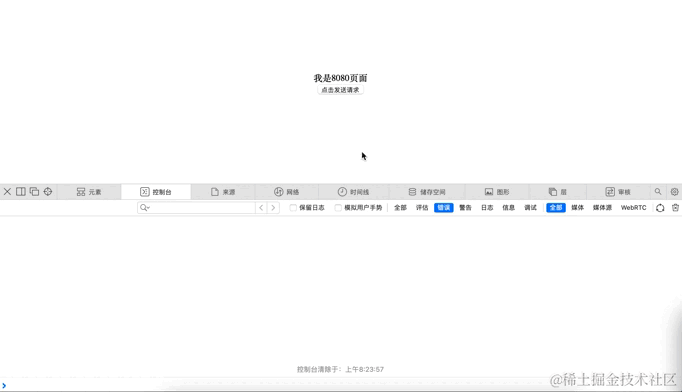Select the 调试 (Debug) filter
682x392 pixels.
pyautogui.click(x=530, y=208)
